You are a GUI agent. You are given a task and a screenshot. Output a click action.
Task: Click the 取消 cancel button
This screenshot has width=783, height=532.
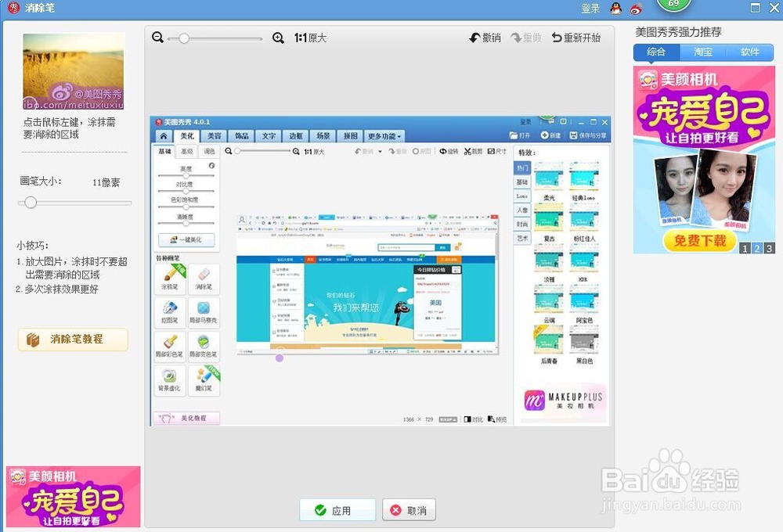[409, 510]
